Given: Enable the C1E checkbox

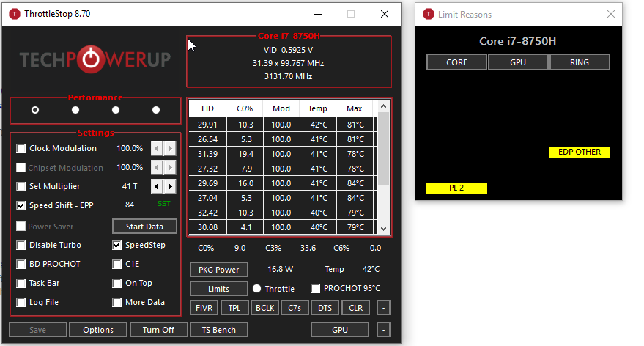Looking at the screenshot, I should [117, 264].
